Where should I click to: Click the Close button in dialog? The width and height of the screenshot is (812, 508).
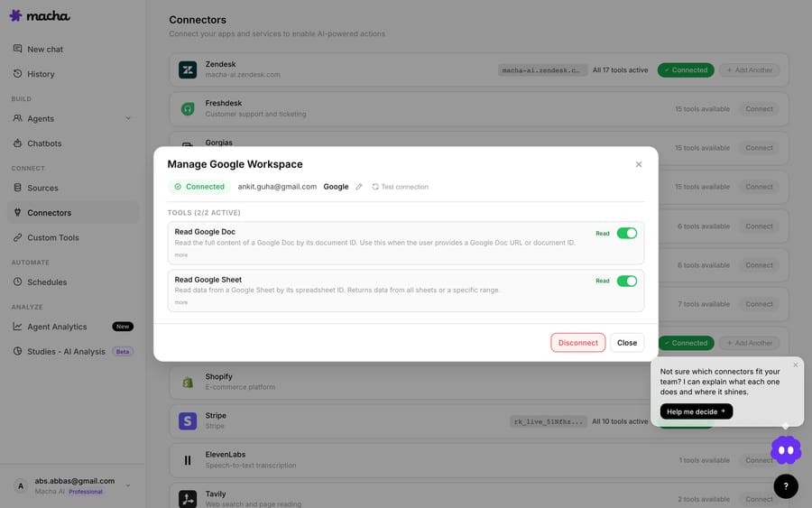pos(627,343)
